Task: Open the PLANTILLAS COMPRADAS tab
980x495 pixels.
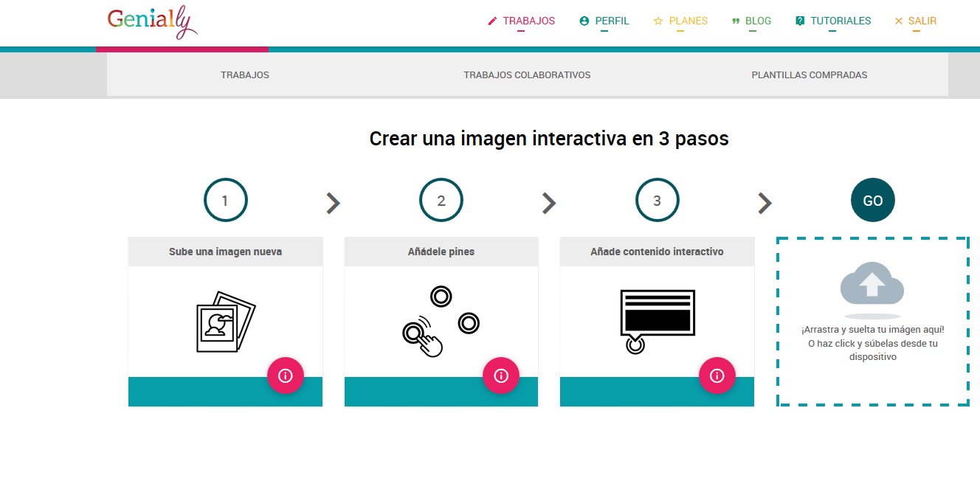Action: click(809, 75)
